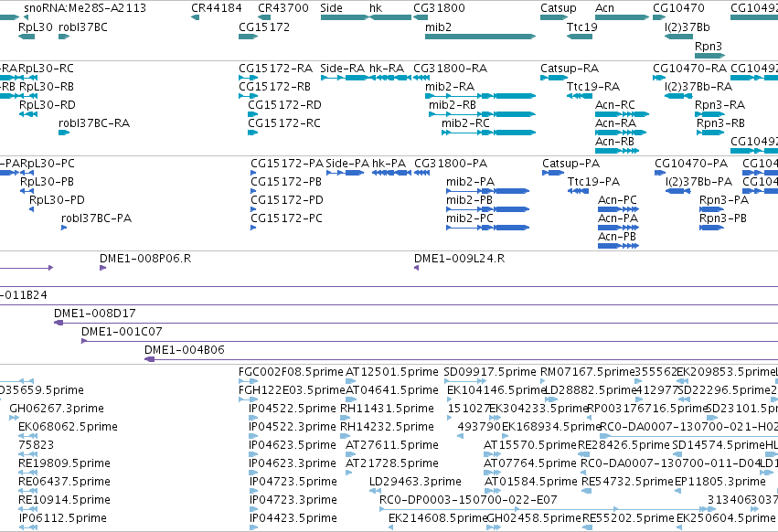Click the CR44184 gene label

click(x=217, y=8)
